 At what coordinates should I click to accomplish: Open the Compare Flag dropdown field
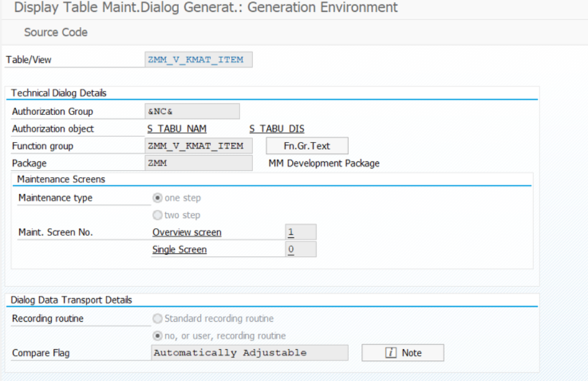tap(250, 353)
